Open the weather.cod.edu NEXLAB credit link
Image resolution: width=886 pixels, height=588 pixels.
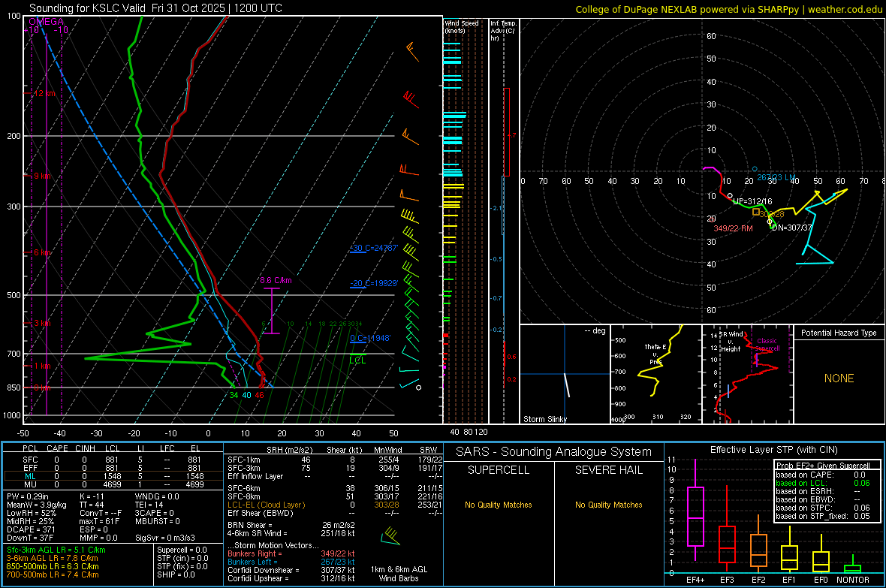pos(728,9)
